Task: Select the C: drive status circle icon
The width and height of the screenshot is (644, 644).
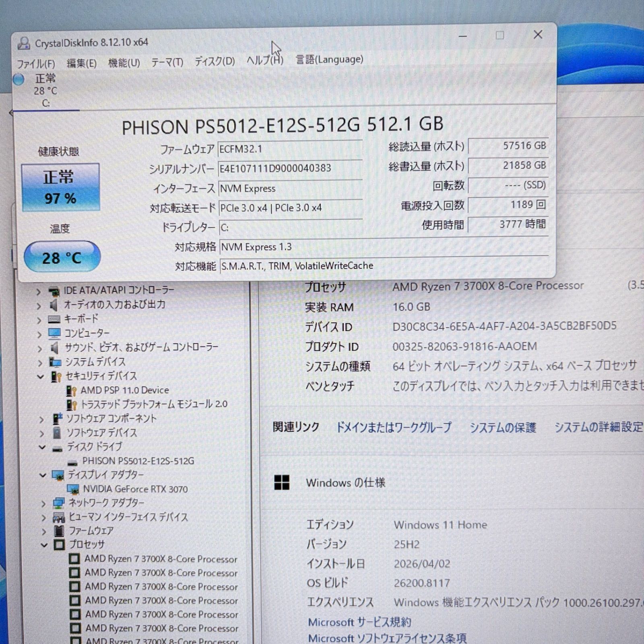Action: tap(19, 79)
